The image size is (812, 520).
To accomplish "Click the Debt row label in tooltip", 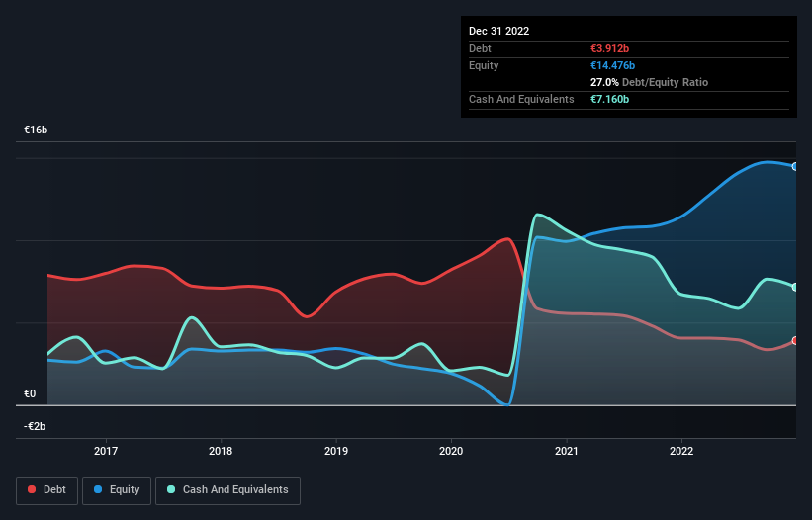I will (480, 48).
